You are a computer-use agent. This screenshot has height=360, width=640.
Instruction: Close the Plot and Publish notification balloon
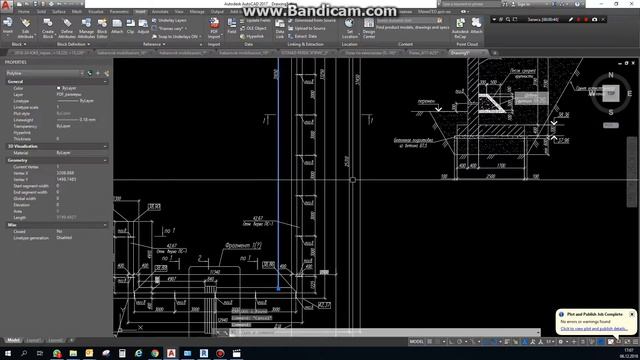coord(631,314)
